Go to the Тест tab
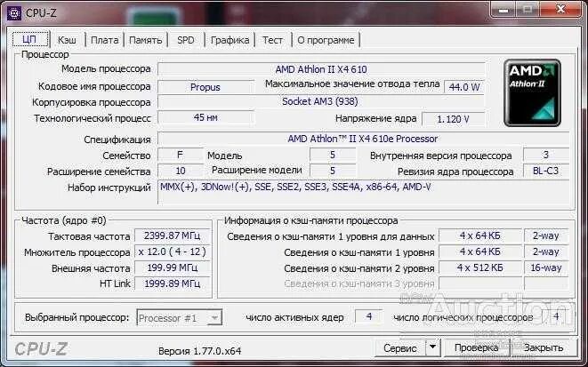Viewport: 588px width, 367px height. 272,40
